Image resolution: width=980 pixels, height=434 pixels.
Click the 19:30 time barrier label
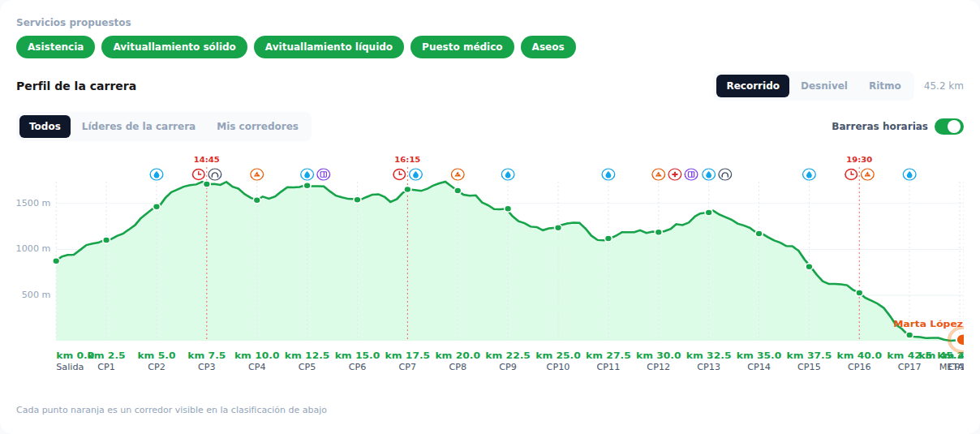859,160
